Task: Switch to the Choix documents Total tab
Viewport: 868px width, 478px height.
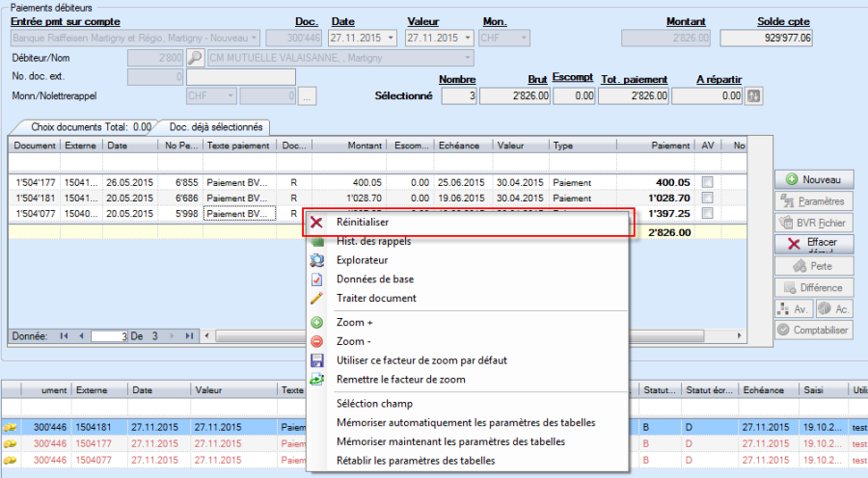Action: click(x=81, y=126)
